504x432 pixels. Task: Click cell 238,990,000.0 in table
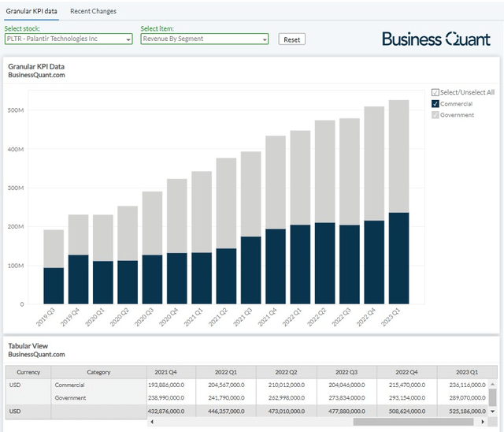[x=166, y=398]
